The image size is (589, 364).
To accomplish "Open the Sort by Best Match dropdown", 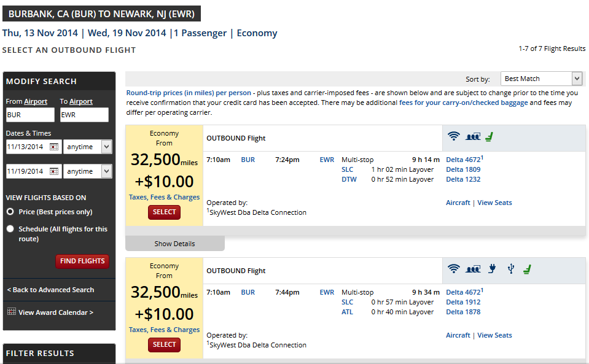I will point(541,79).
